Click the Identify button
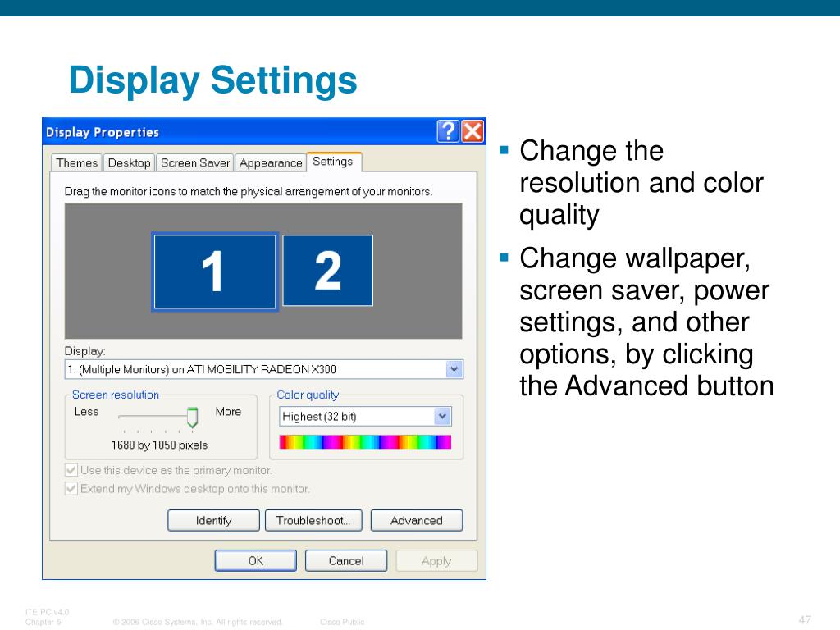This screenshot has height=630, width=840. pyautogui.click(x=214, y=521)
